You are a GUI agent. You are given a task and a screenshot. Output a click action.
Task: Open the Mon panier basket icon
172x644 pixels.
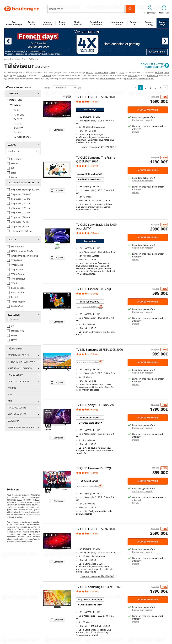click(x=164, y=8)
